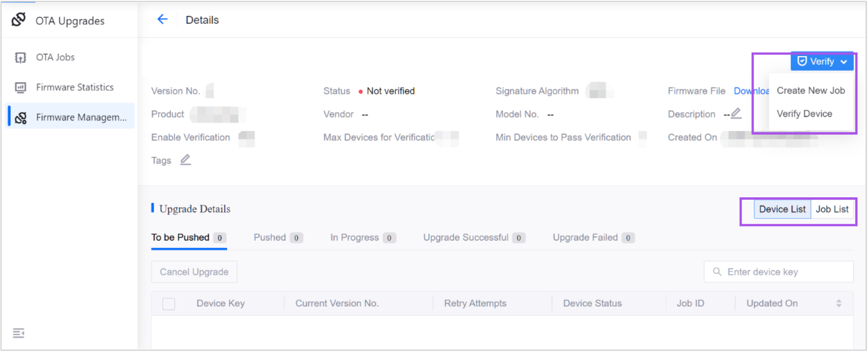The height and width of the screenshot is (352, 868).
Task: Open the OTA Jobs page
Action: click(x=56, y=57)
